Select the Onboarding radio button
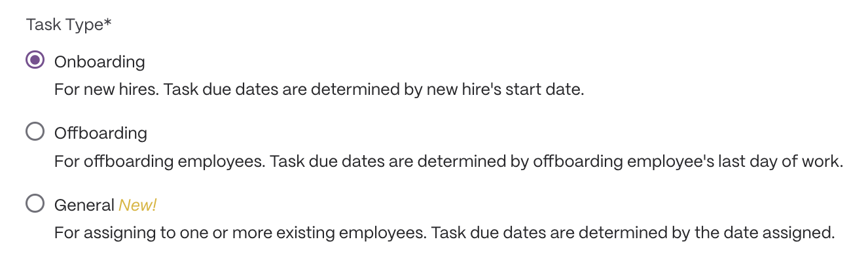Viewport: 868px width, 267px height. [x=35, y=60]
